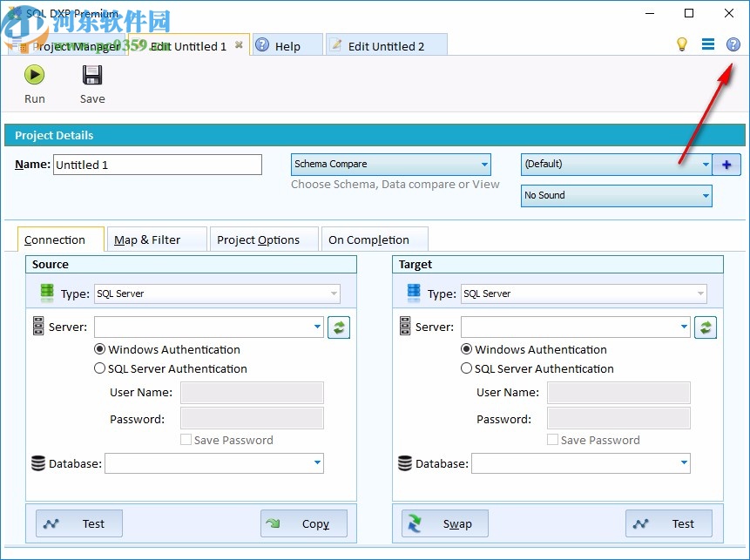Viewport: 750px width, 560px height.
Task: Switch to the Help tab
Action: [287, 44]
